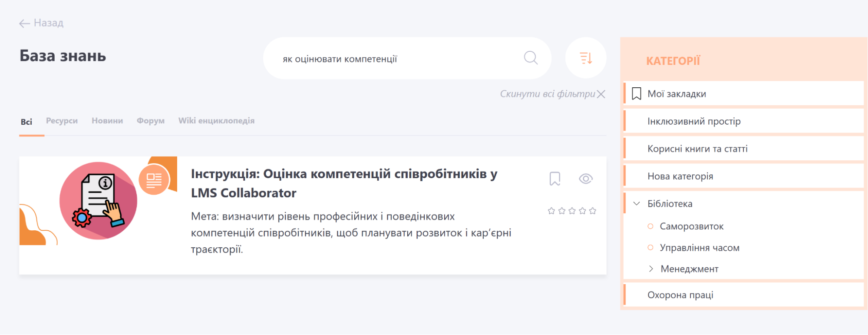Give the article a one-star rating
This screenshot has height=335, width=868.
click(551, 211)
